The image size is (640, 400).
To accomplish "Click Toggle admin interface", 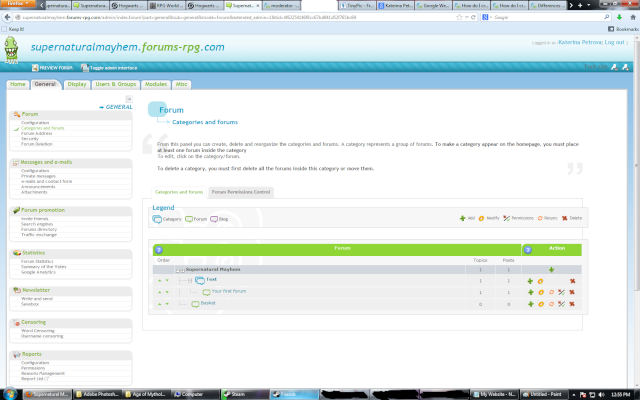I will pos(109,68).
